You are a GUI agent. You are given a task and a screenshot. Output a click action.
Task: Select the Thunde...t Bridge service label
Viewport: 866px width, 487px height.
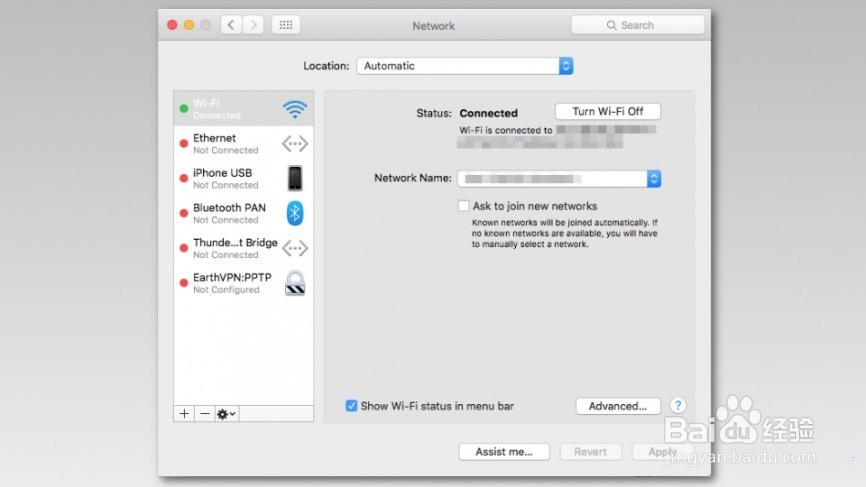tap(235, 242)
